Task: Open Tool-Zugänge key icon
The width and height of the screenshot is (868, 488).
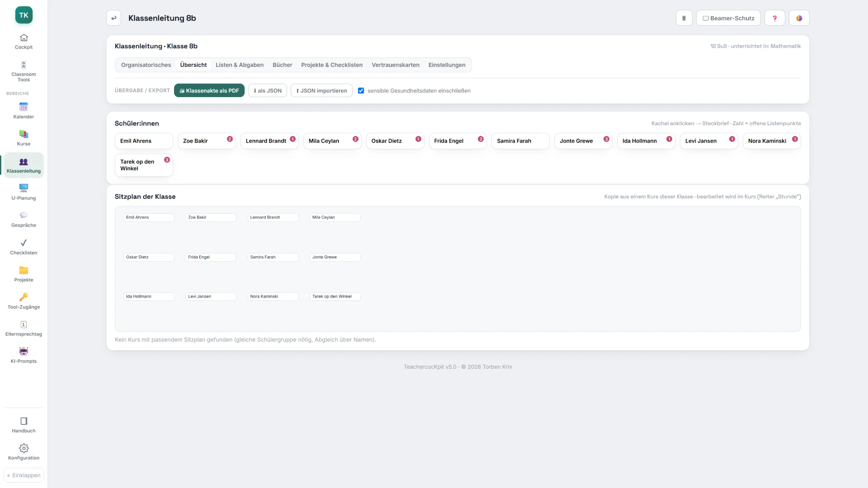Action: (x=24, y=297)
